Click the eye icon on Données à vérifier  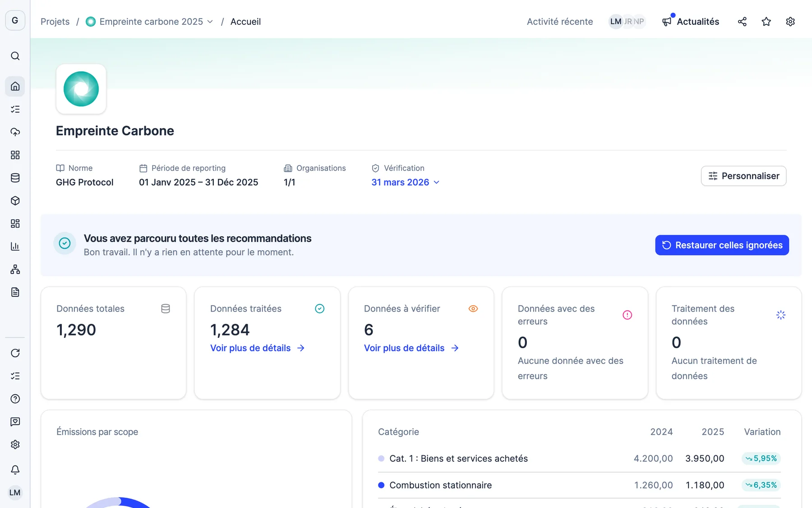(473, 309)
